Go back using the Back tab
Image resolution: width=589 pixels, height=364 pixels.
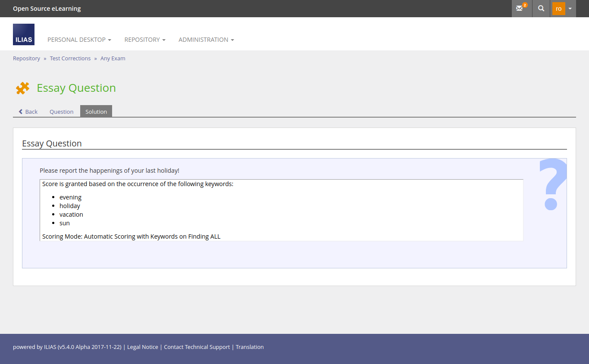[28, 112]
